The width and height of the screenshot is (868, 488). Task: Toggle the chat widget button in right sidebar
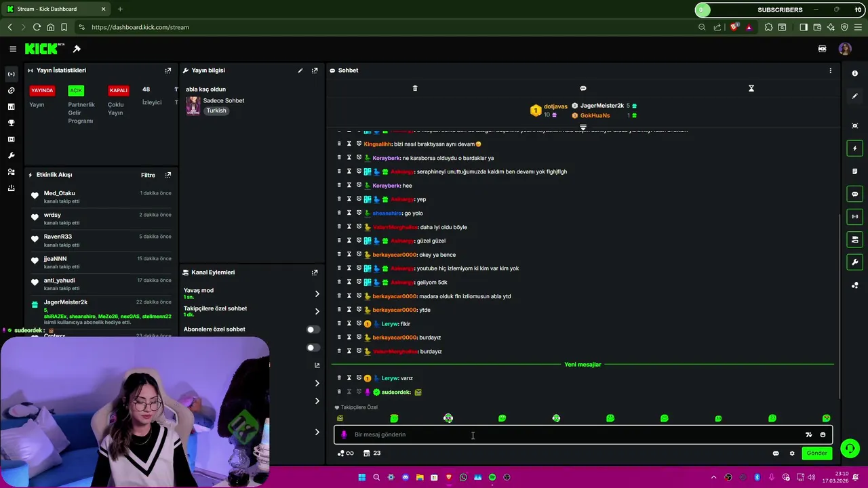coord(855,194)
